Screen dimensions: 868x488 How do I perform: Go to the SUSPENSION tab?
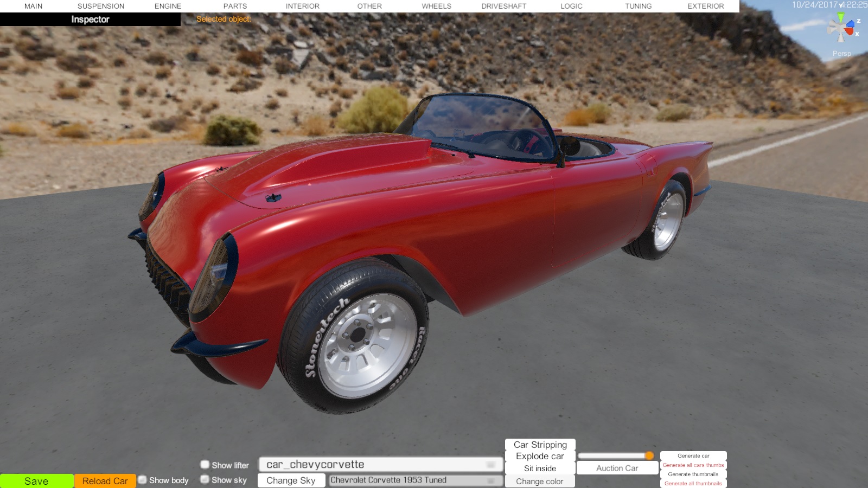tap(101, 6)
